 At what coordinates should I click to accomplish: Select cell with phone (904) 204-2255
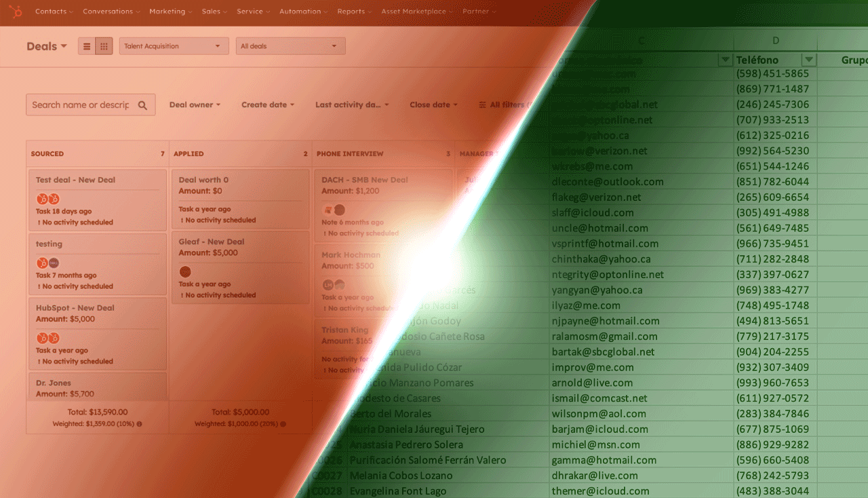coord(776,352)
